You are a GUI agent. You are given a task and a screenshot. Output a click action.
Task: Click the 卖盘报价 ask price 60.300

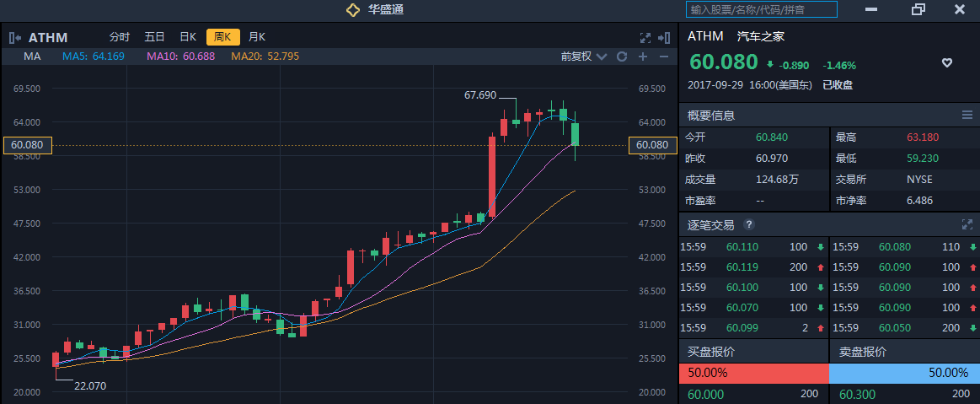pyautogui.click(x=856, y=394)
